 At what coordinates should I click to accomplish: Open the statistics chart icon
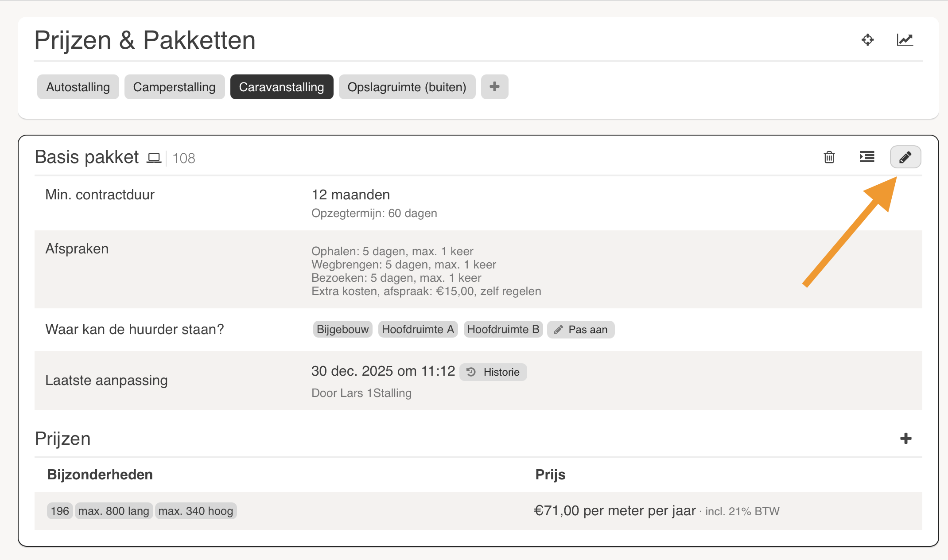pyautogui.click(x=905, y=40)
